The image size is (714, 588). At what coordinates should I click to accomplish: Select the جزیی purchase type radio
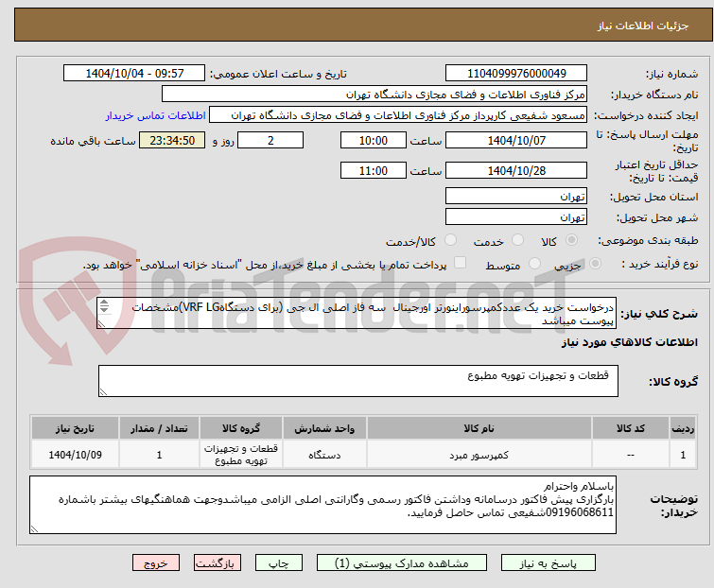(x=595, y=264)
